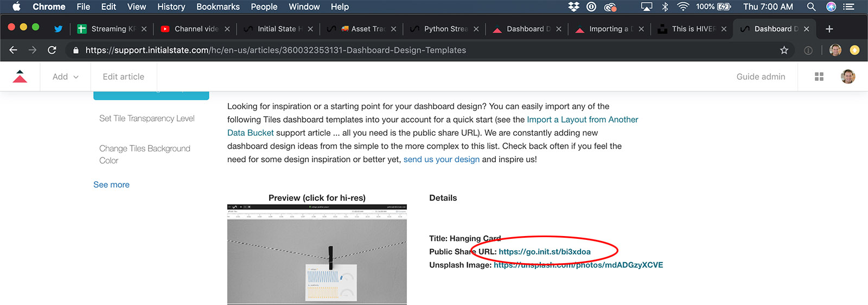
Task: Open the go.init.st/bi3xdoa public share URL
Action: pyautogui.click(x=544, y=251)
